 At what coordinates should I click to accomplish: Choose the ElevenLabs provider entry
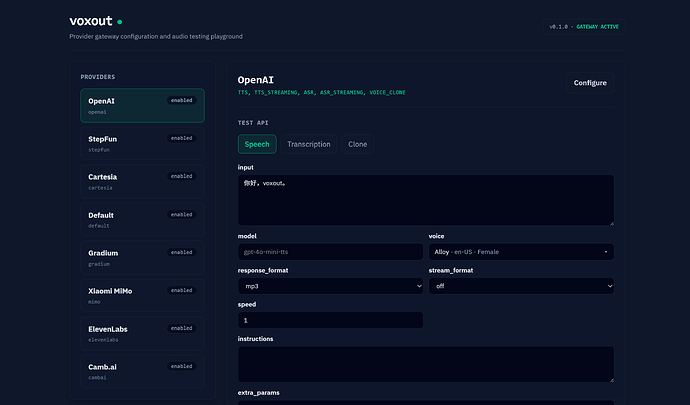click(142, 334)
